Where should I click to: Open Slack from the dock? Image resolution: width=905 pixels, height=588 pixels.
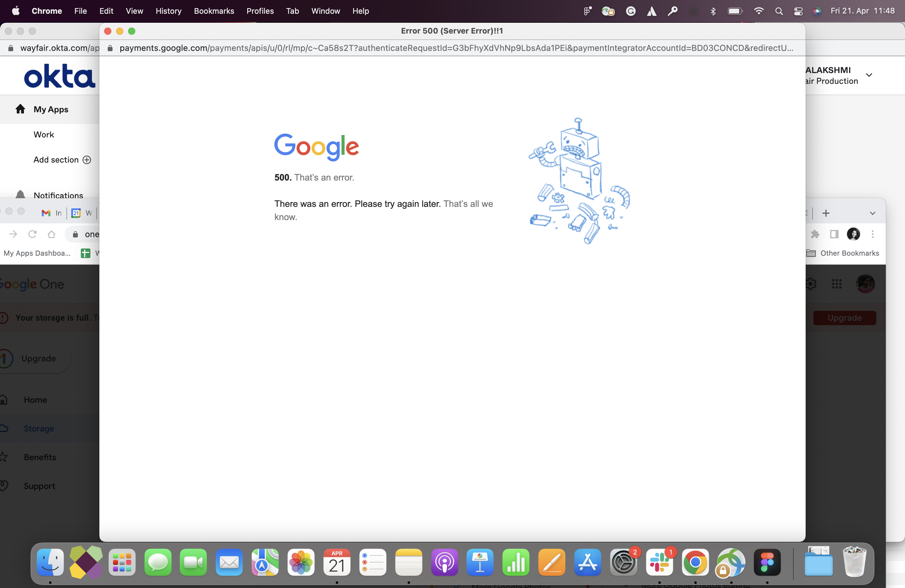(659, 563)
